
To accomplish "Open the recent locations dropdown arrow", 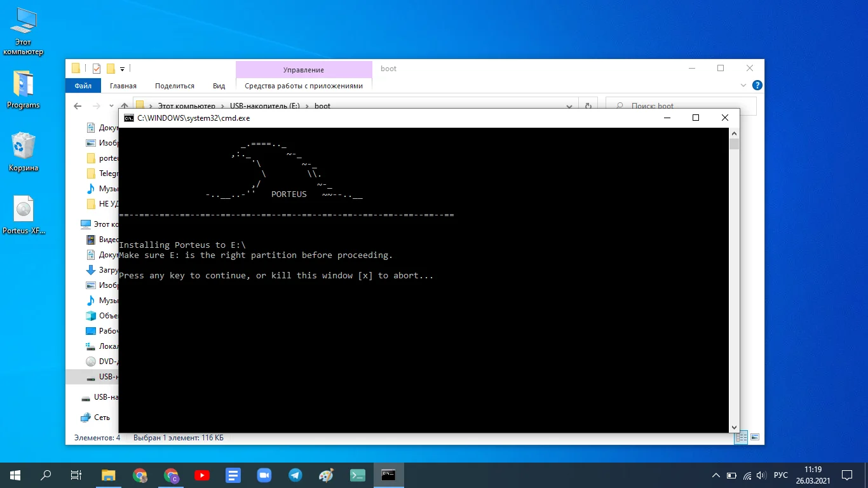I will [111, 106].
